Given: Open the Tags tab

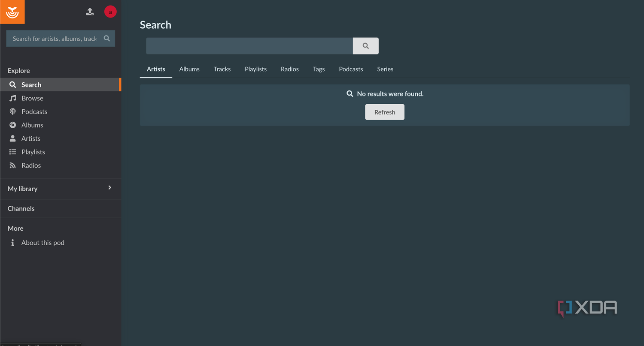Looking at the screenshot, I should pyautogui.click(x=319, y=69).
